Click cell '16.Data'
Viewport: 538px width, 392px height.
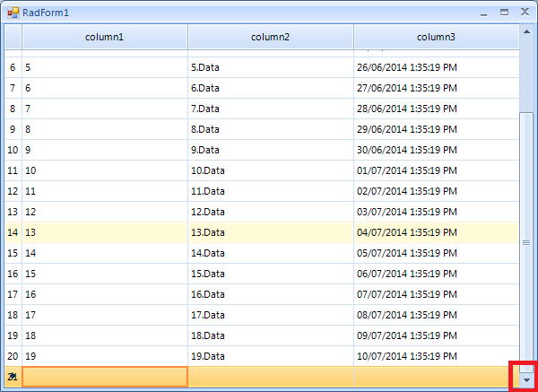pos(271,294)
